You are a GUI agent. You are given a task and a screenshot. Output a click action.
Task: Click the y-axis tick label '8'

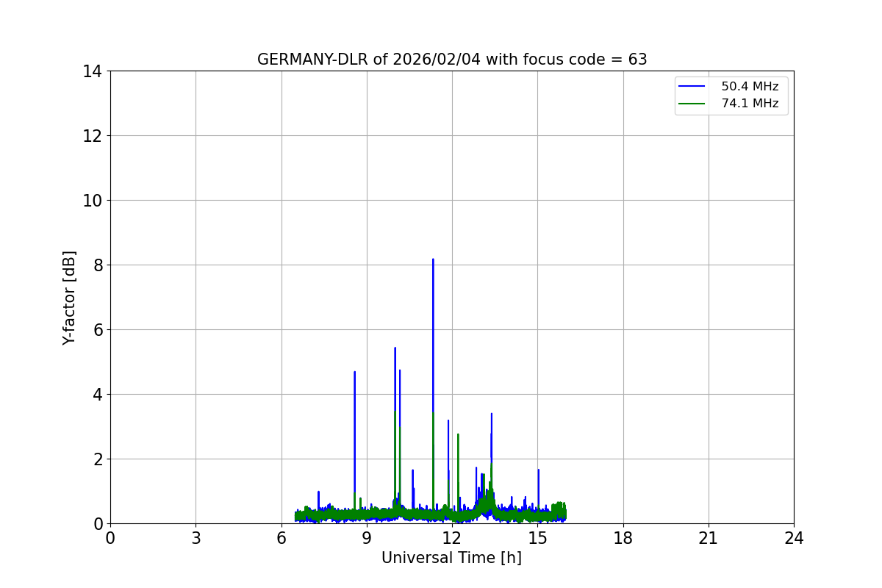click(97, 265)
